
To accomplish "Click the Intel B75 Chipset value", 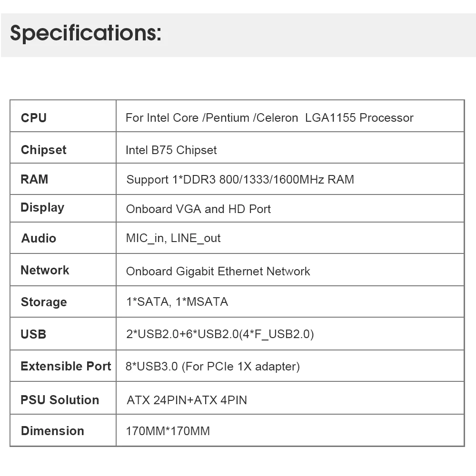I will click(171, 150).
